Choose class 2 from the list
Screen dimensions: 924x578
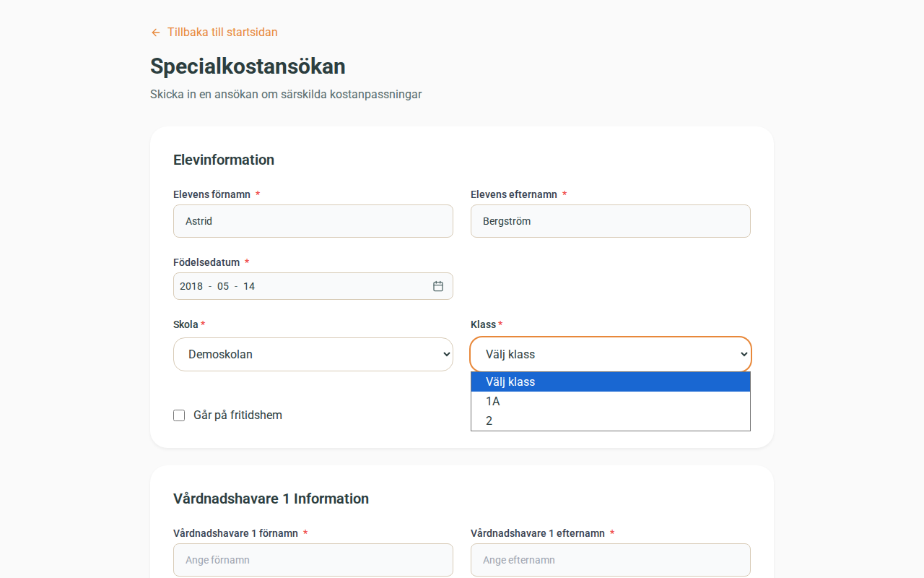(611, 420)
